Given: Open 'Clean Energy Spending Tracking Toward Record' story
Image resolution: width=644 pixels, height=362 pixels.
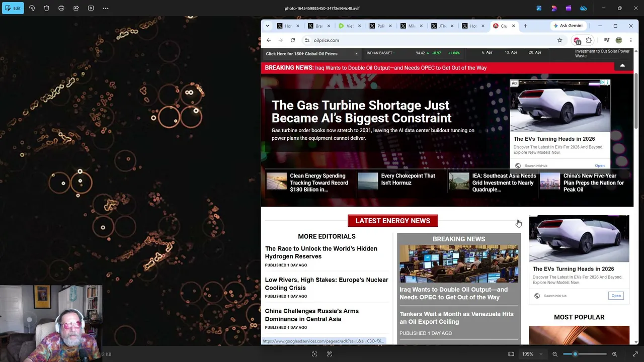Looking at the screenshot, I should pyautogui.click(x=319, y=183).
